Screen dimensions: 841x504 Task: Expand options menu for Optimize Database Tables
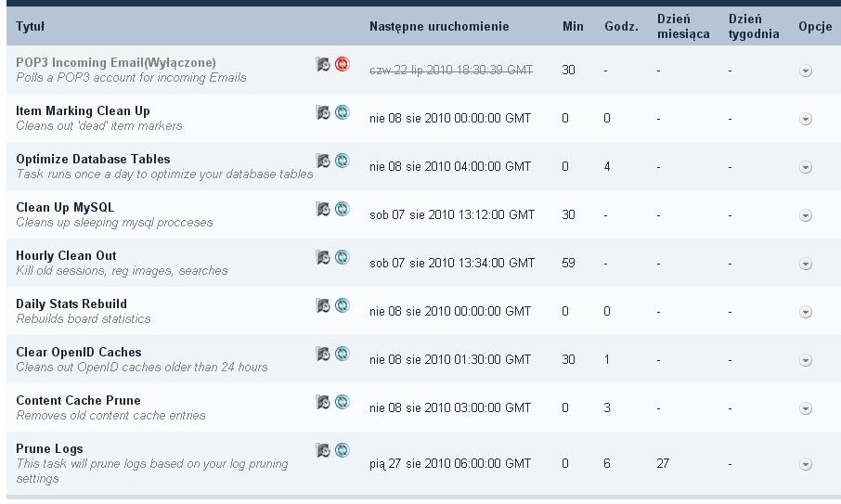tap(806, 167)
